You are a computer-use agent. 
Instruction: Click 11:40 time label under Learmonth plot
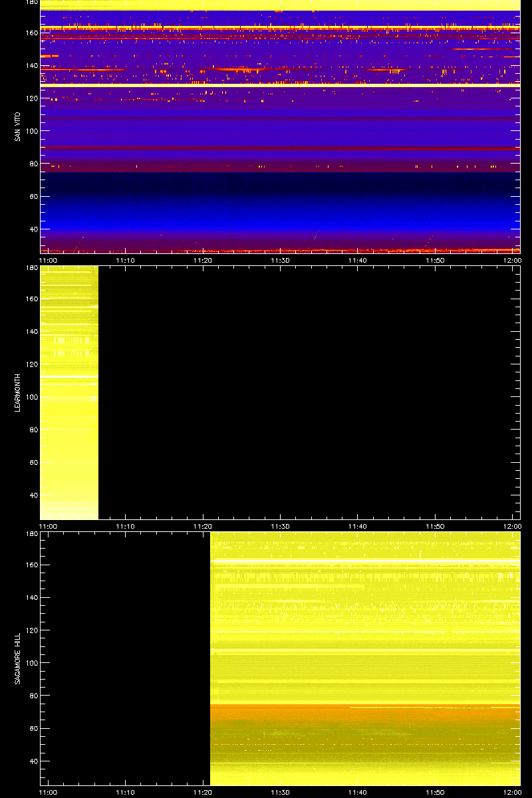coord(358,526)
